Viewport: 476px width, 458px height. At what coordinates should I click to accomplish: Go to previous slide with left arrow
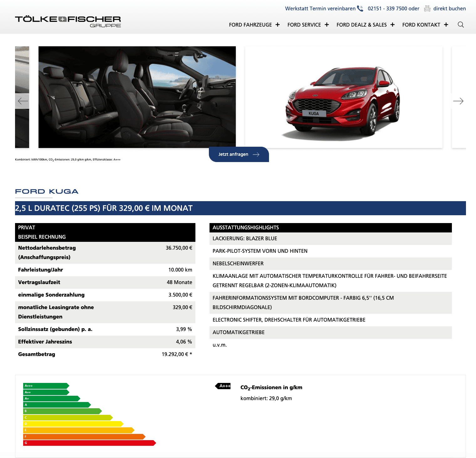click(22, 101)
